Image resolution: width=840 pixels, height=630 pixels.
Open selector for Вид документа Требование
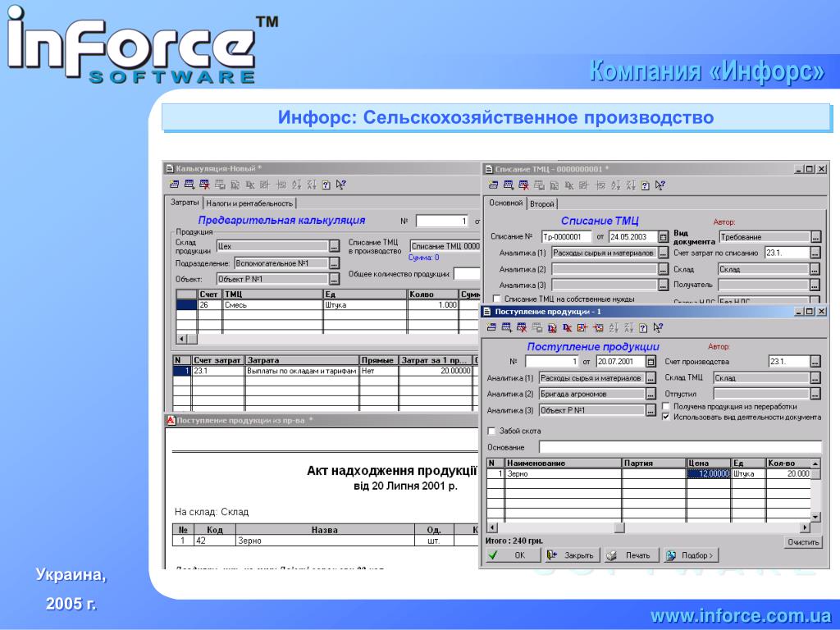(x=815, y=237)
